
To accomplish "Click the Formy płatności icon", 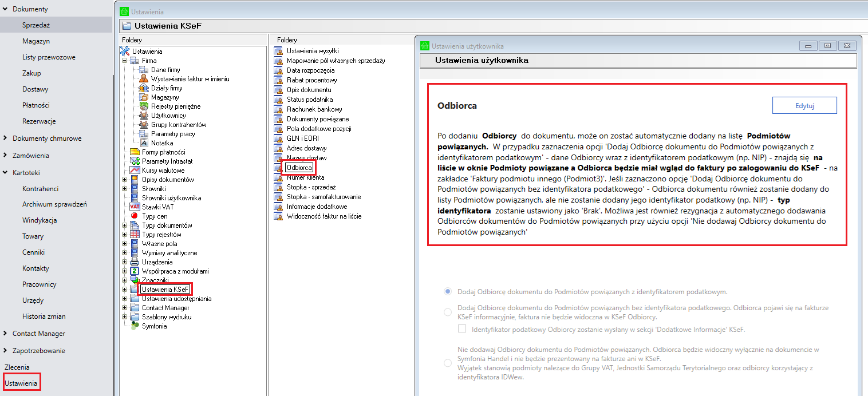I will (x=135, y=152).
